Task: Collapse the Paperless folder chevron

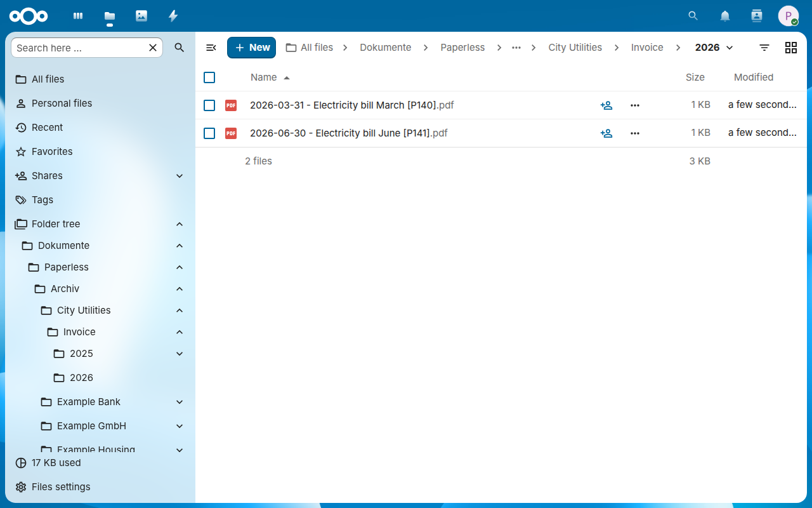Action: [x=180, y=267]
